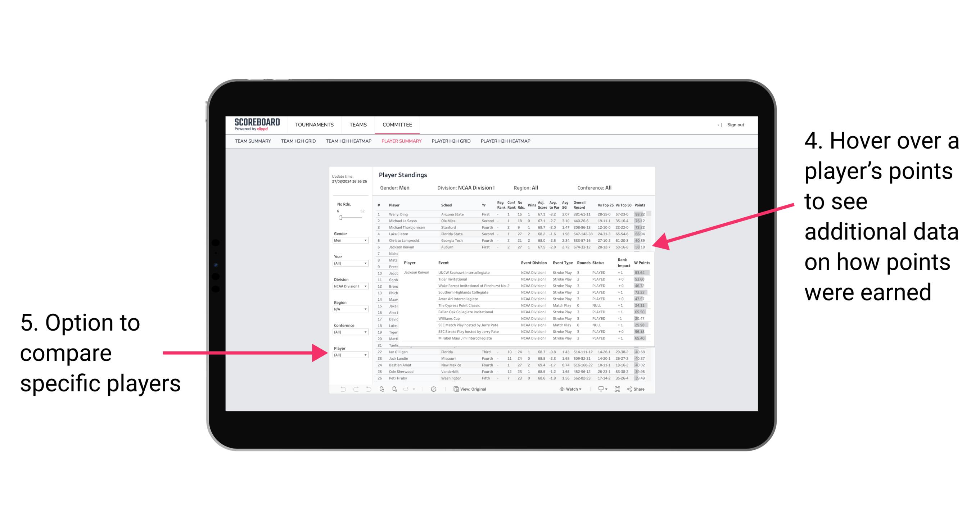The width and height of the screenshot is (980, 527).
Task: Toggle the Region N/A filter
Action: click(351, 310)
